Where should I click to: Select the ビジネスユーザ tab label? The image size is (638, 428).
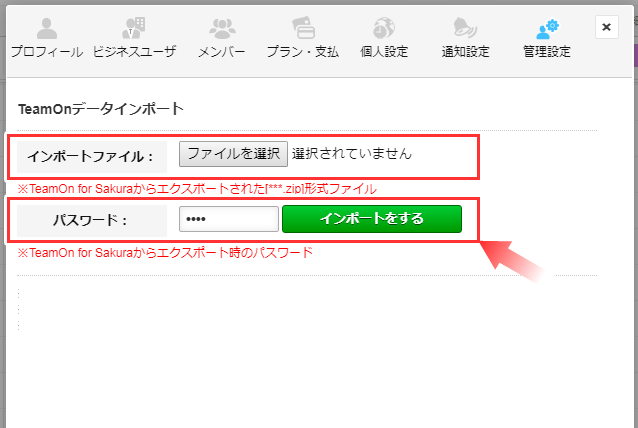(134, 52)
